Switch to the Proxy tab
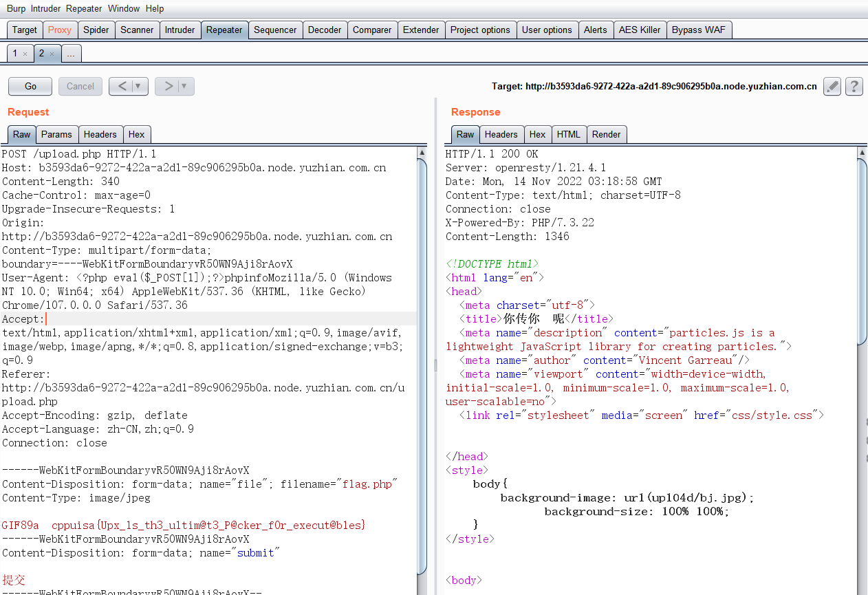Viewport: 868px width, 595px height. (x=60, y=30)
